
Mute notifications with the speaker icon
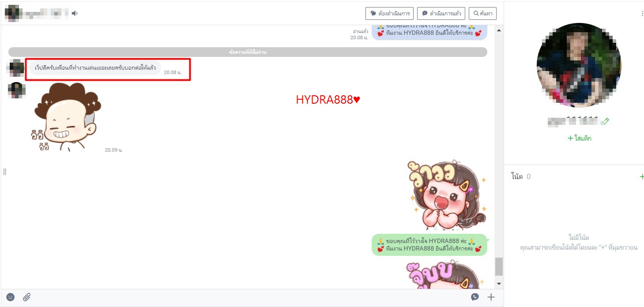click(x=75, y=13)
